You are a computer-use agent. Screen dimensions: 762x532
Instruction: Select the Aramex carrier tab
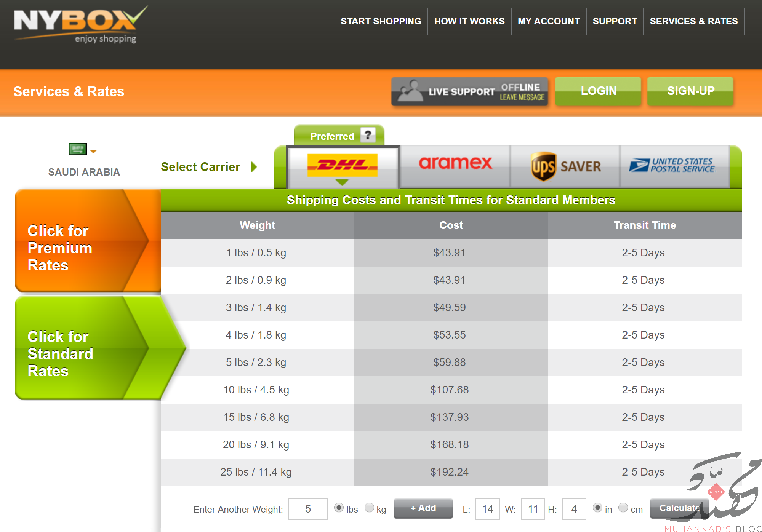[x=455, y=167]
